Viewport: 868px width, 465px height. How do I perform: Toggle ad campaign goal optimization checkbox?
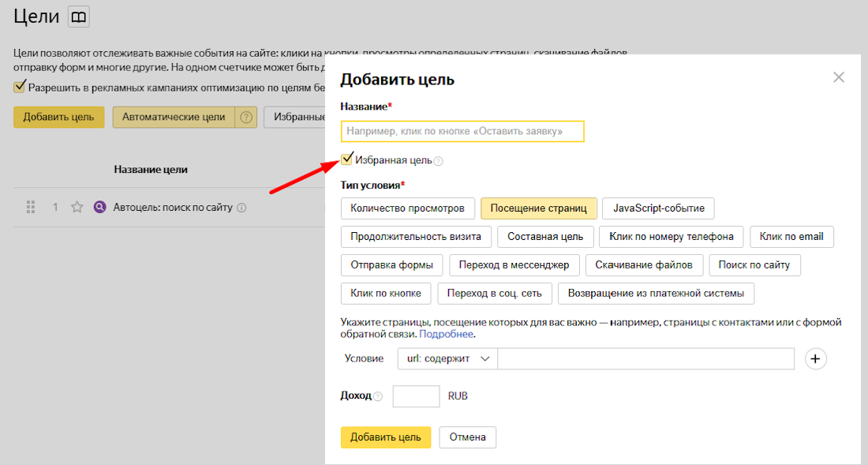[x=21, y=87]
